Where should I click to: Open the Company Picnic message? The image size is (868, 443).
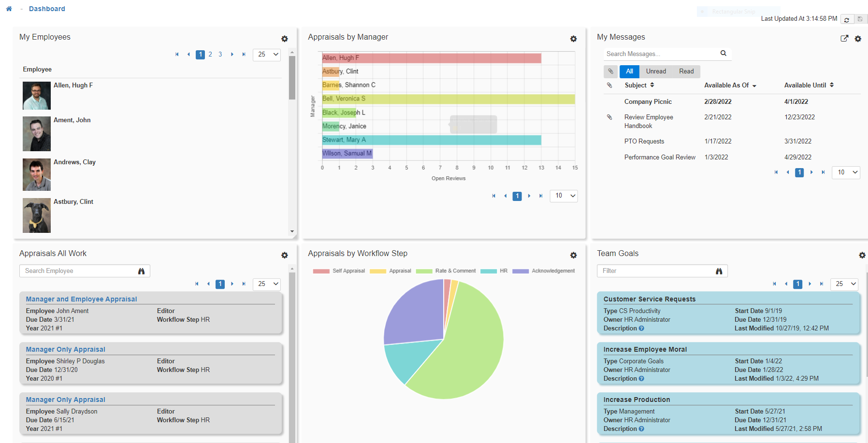(648, 101)
